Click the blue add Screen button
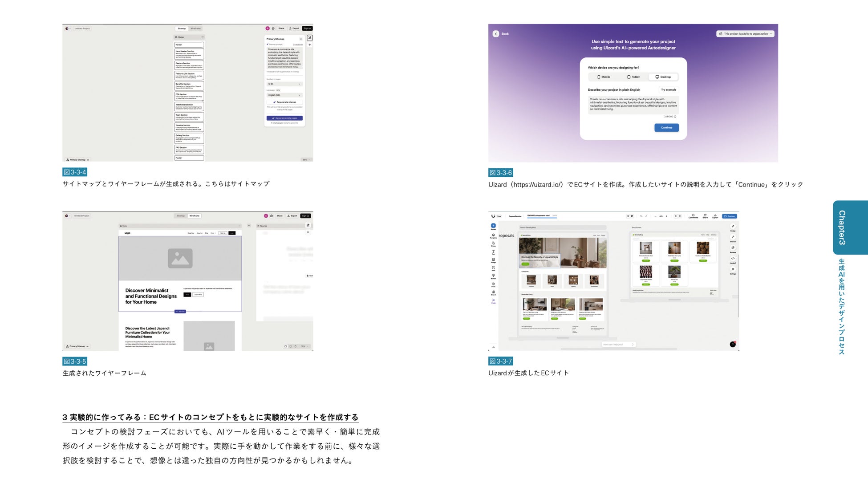 (x=493, y=226)
